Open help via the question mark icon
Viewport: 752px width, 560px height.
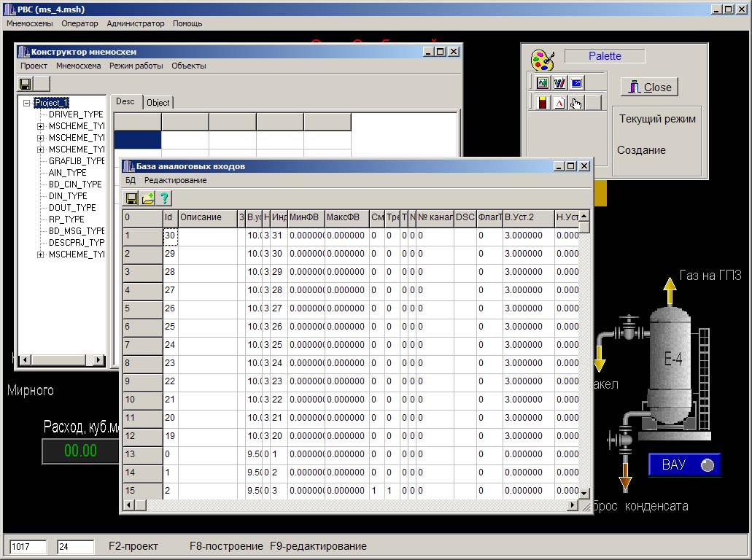[x=164, y=198]
